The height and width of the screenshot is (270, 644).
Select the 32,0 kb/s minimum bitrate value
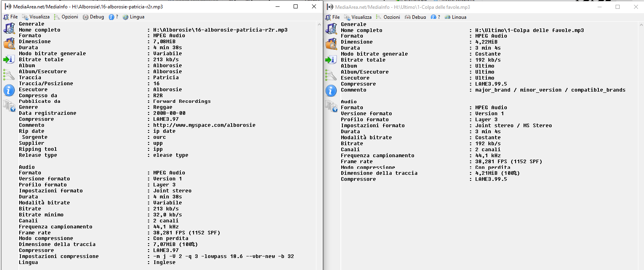168,215
